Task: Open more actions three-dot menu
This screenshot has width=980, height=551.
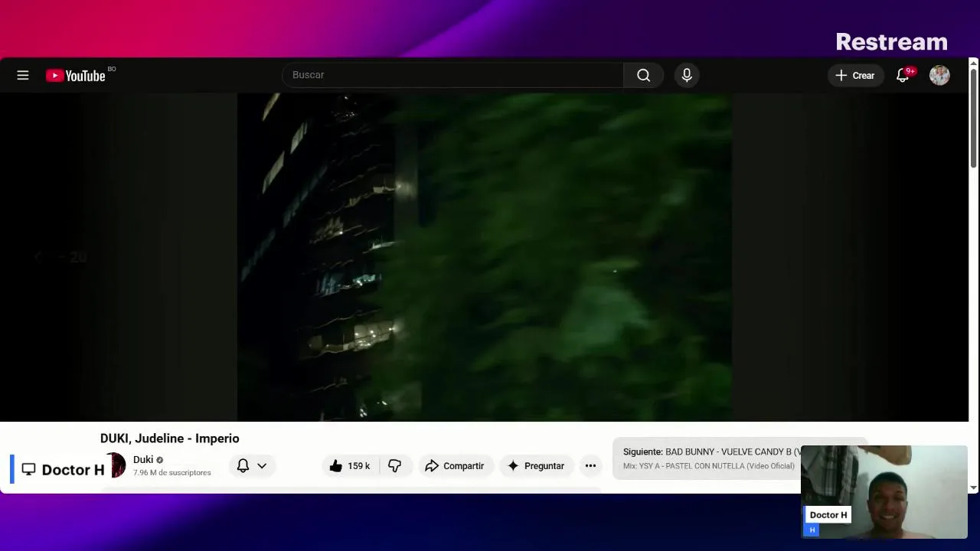Action: click(x=590, y=466)
